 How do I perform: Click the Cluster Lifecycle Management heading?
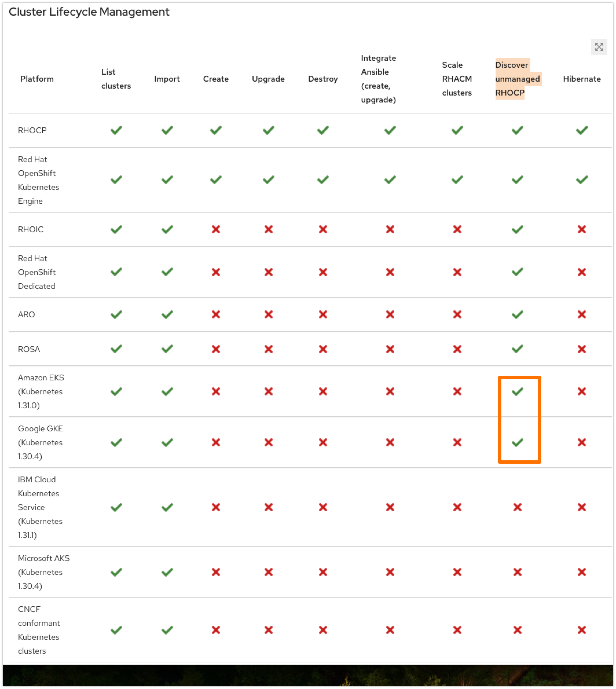[x=89, y=12]
